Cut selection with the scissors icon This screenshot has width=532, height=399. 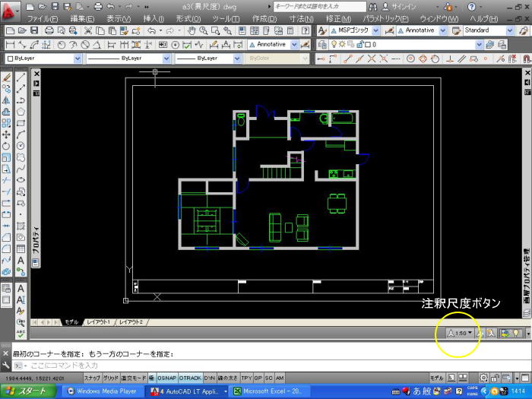pyautogui.click(x=88, y=31)
